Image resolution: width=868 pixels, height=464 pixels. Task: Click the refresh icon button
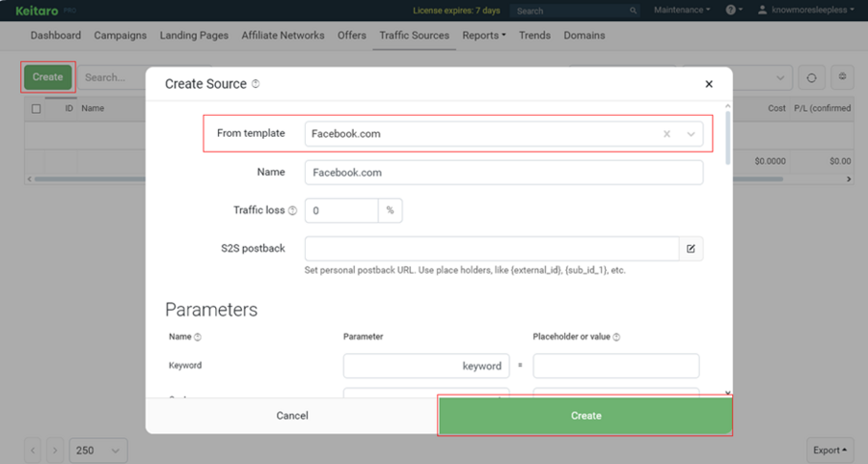(811, 77)
